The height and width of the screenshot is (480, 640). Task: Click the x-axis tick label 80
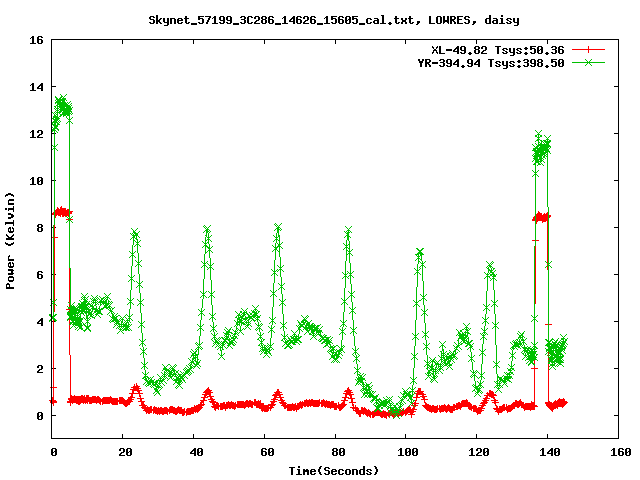(338, 452)
